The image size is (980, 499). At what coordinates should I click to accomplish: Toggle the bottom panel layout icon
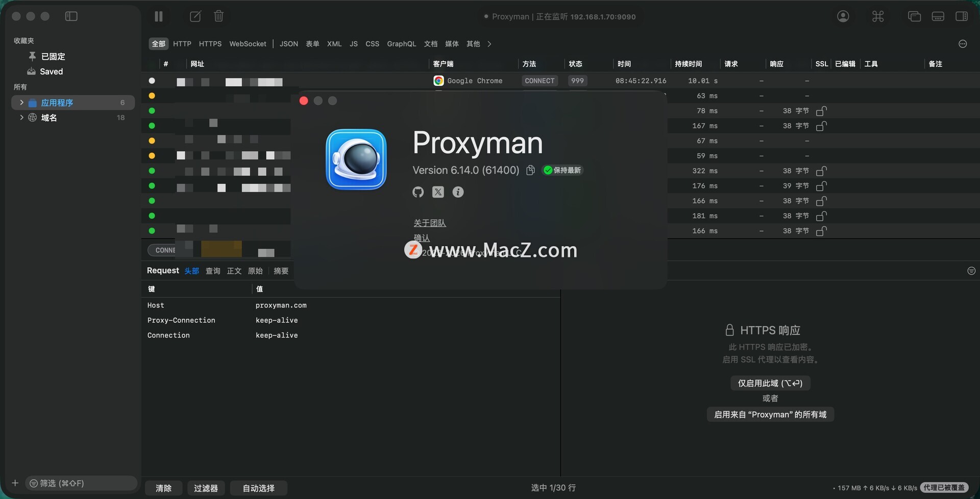(x=938, y=16)
